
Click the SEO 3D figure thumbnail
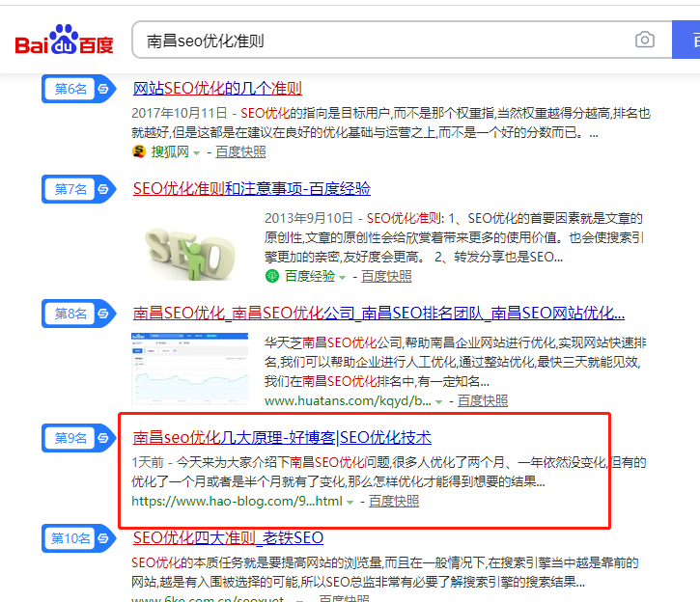pyautogui.click(x=190, y=253)
